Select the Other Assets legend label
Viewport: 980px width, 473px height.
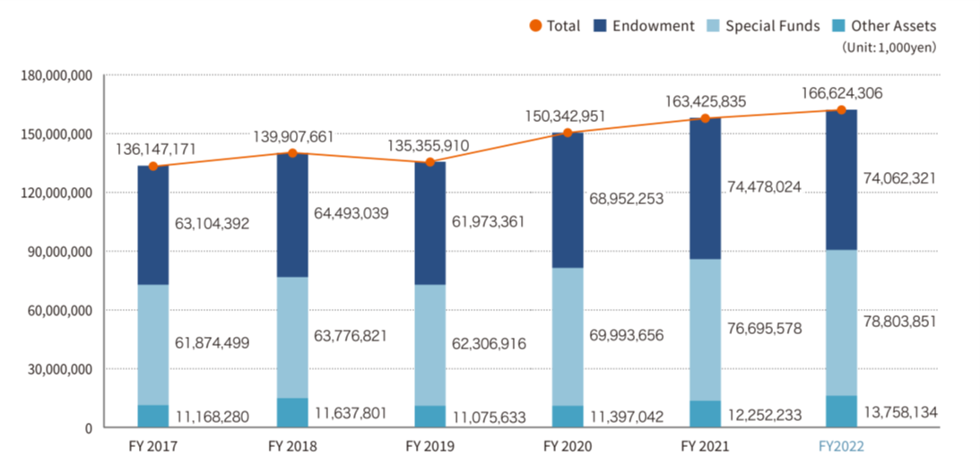pos(894,26)
